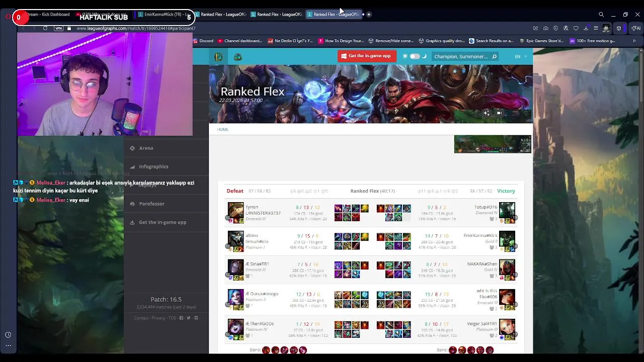Switch to the Kick Dashboard browser tab
Screen dimensions: 644x362
pos(48,15)
